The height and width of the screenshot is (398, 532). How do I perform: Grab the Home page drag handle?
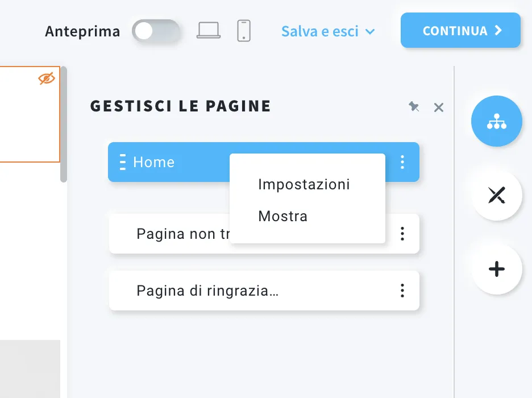[123, 162]
